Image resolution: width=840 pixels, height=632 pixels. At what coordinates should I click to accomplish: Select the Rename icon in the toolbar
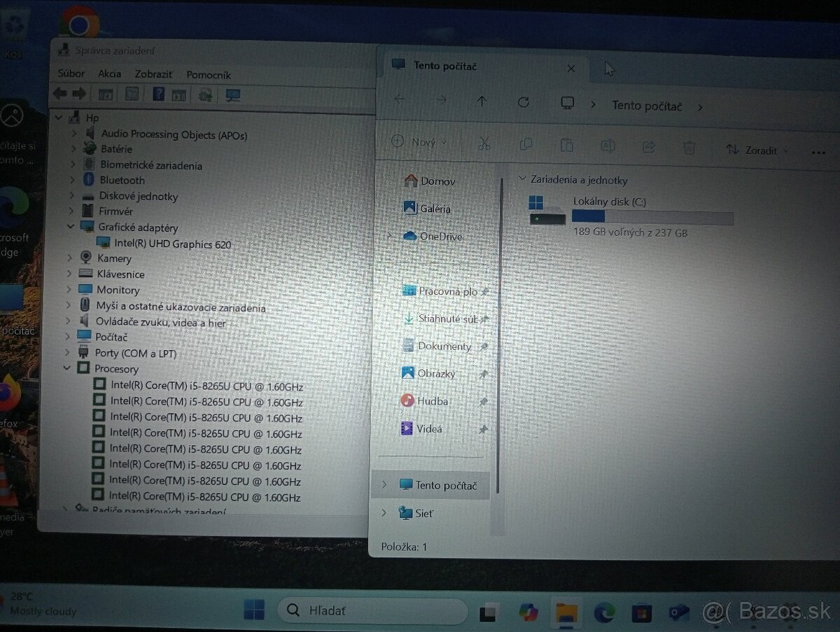pos(608,145)
